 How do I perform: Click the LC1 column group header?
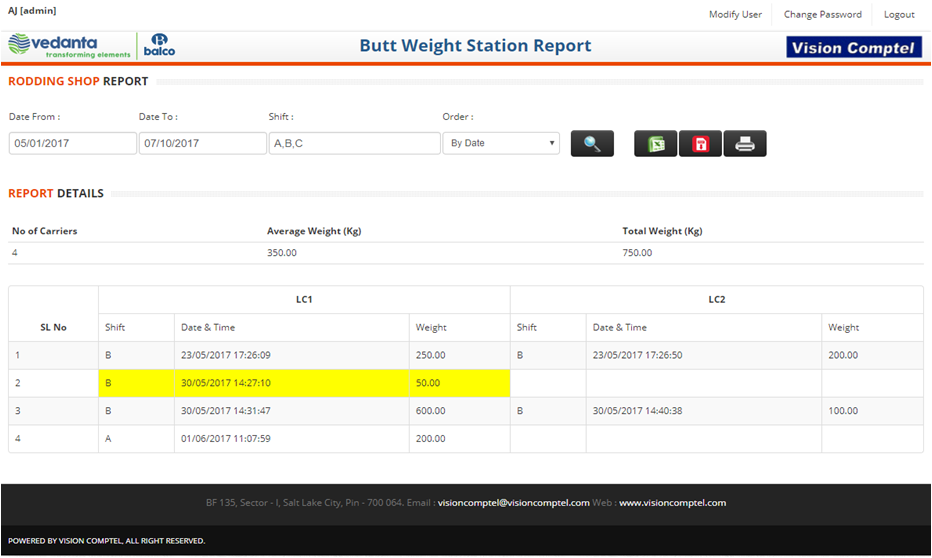tap(304, 299)
